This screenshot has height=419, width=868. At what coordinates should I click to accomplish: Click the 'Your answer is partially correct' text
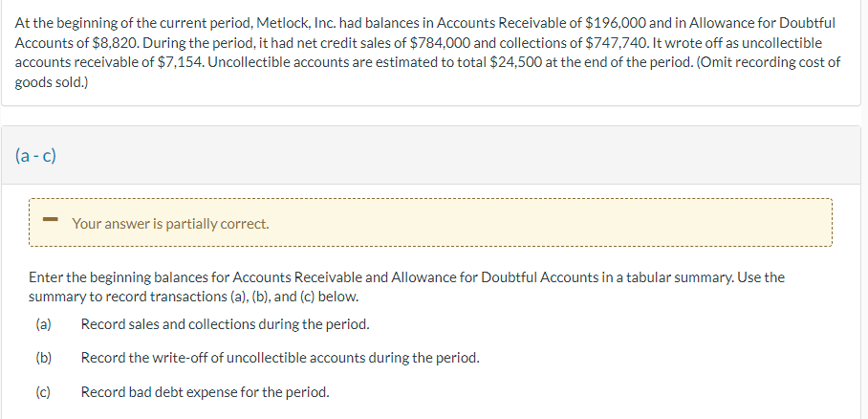170,224
